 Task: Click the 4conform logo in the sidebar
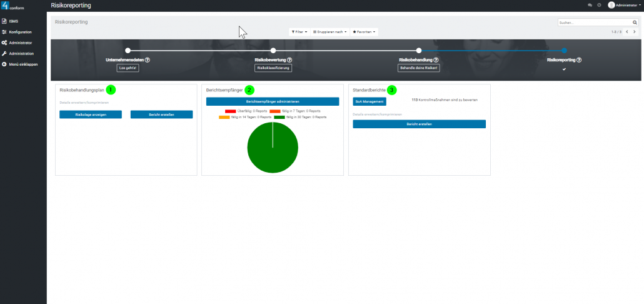point(14,7)
